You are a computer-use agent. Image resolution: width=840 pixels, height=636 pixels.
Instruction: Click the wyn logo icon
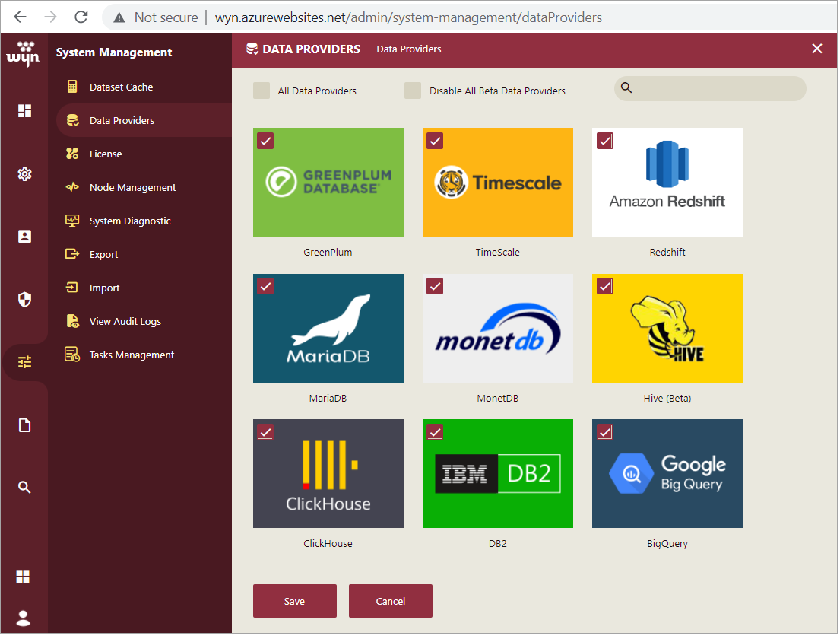(x=24, y=54)
